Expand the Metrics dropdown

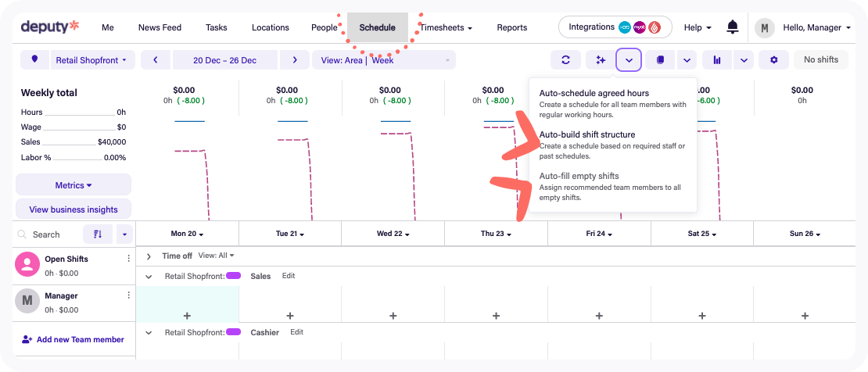[x=74, y=185]
